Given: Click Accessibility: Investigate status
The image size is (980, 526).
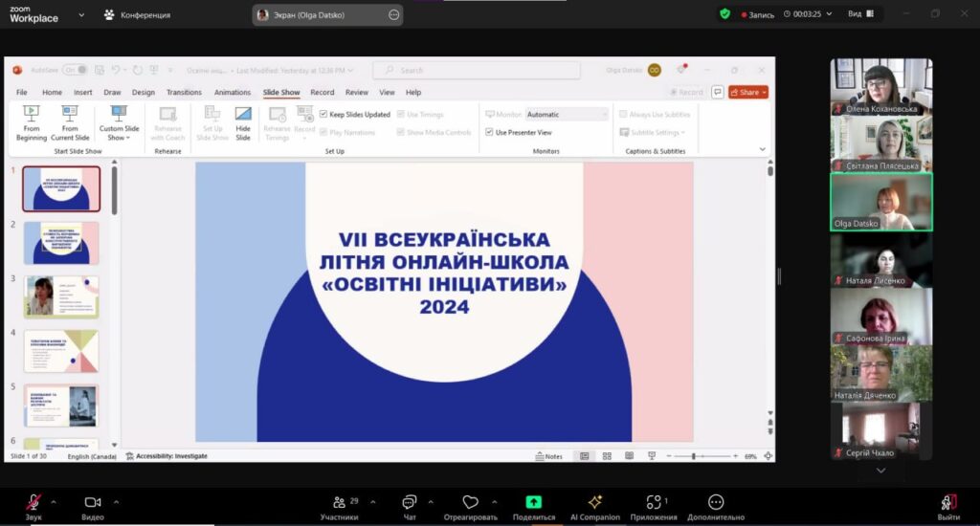Looking at the screenshot, I should 167,456.
